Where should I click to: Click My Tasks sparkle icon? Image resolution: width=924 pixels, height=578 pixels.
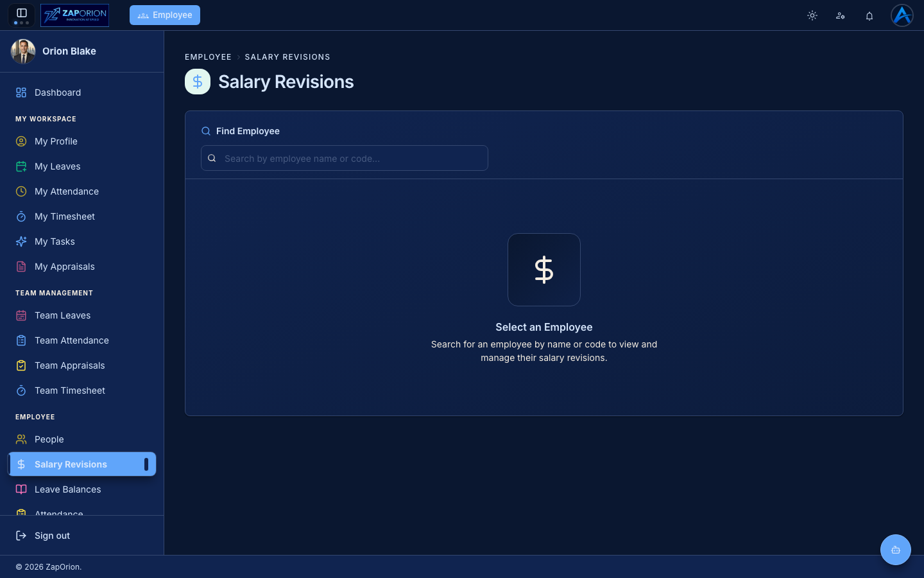click(21, 241)
